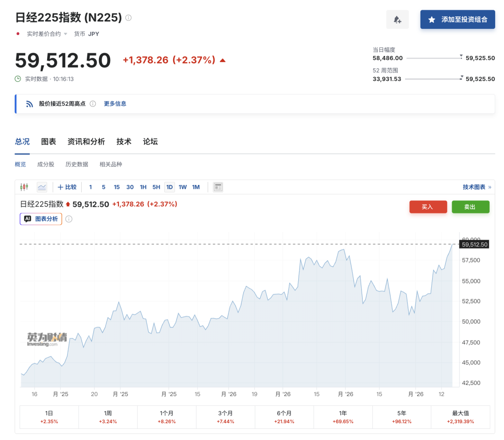The height and width of the screenshot is (440, 504).
Task: Click the news overlay icon in chart toolbar
Action: coord(218,187)
